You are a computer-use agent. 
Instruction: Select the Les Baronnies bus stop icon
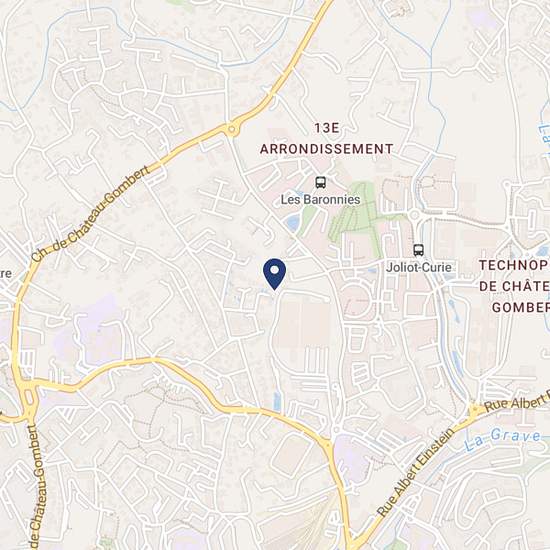pyautogui.click(x=320, y=182)
